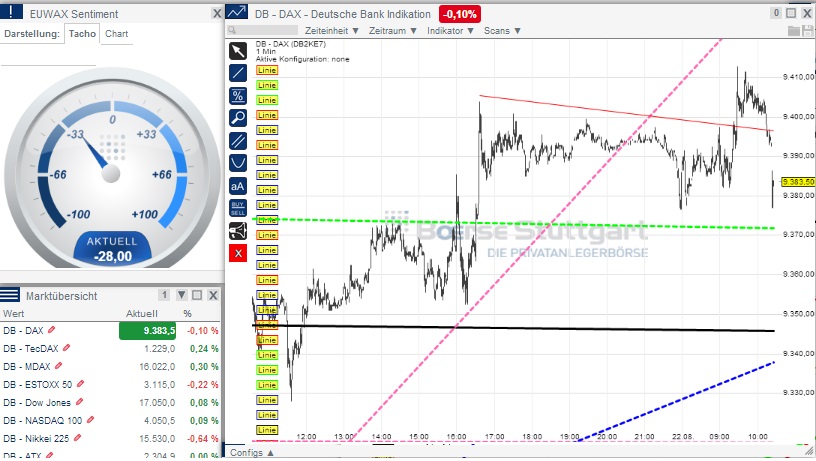Viewport: 816px width, 461px height.
Task: Select the DB - TecDAX row
Action: pos(110,349)
